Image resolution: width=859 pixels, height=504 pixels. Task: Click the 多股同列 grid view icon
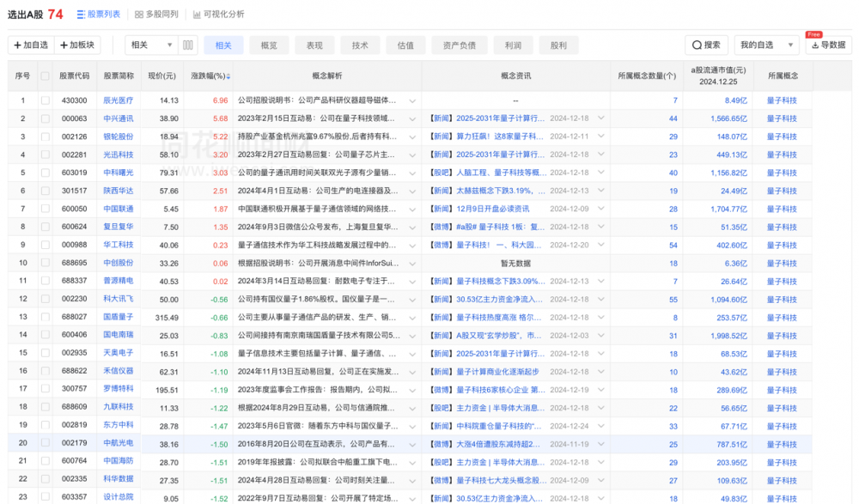[139, 15]
